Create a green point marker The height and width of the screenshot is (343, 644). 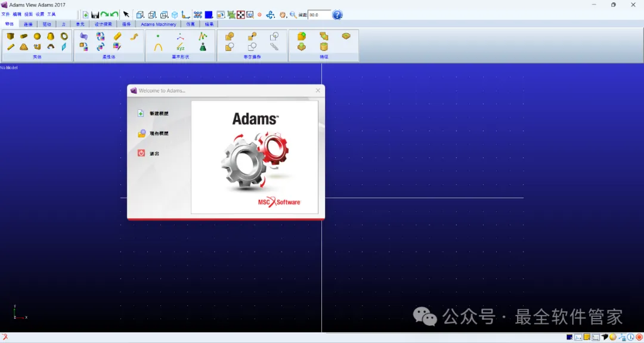pos(157,36)
